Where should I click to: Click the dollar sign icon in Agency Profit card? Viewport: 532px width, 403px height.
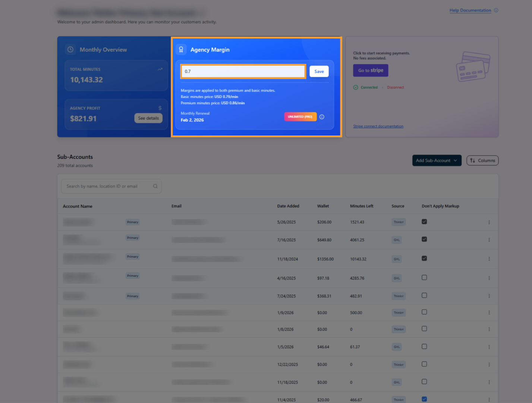(160, 108)
